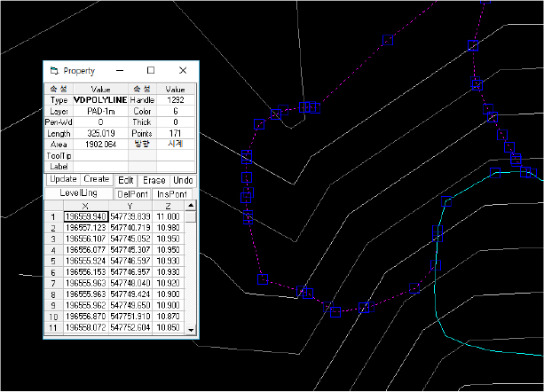Select the Handle value 1292 cell
The height and width of the screenshot is (392, 544).
click(175, 100)
